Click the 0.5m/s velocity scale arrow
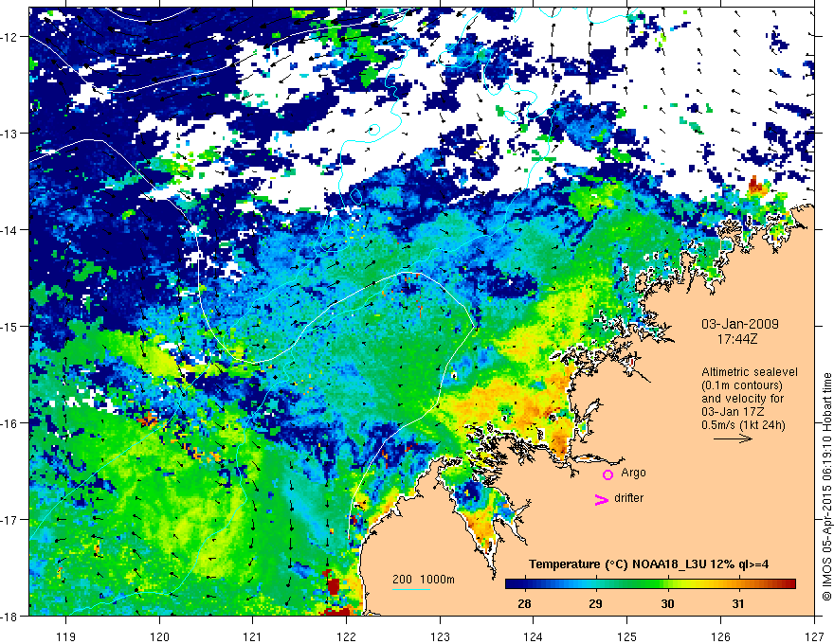Viewport: 834px width, 644px height. pyautogui.click(x=733, y=438)
